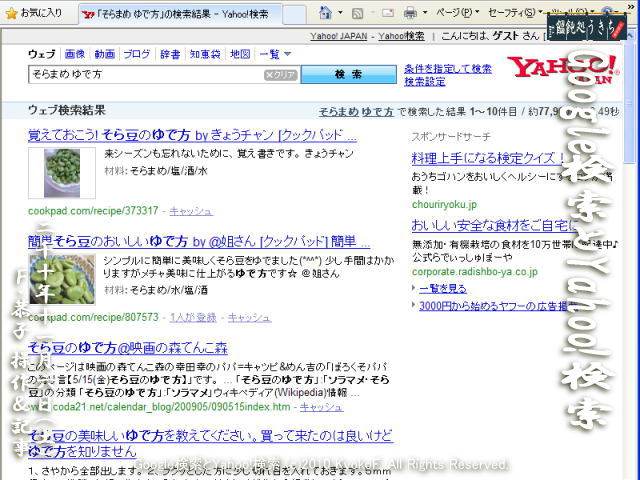Click the RSS feeds icon
Screen dimensions: 640x480
click(358, 13)
